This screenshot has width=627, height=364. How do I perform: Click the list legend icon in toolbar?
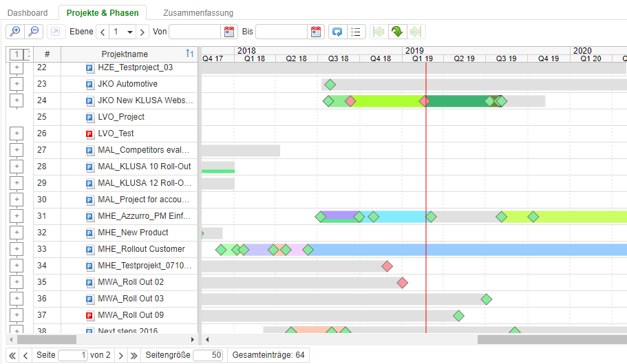click(x=356, y=32)
